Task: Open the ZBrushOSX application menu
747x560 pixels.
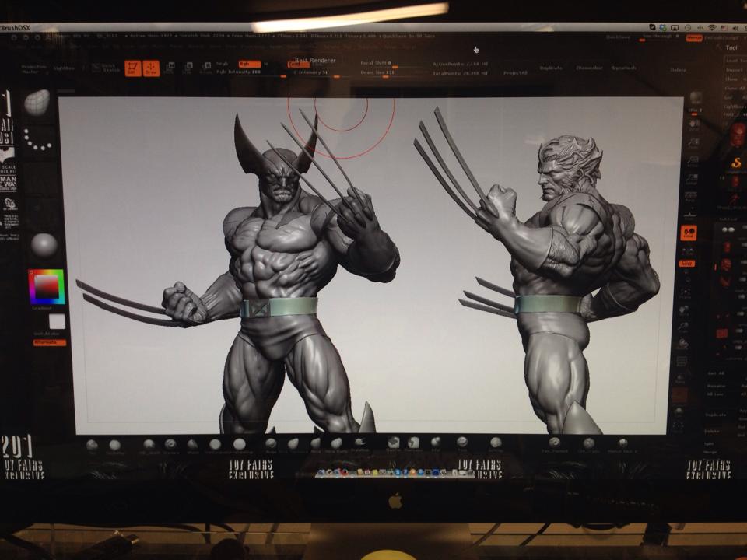Action: (16, 28)
